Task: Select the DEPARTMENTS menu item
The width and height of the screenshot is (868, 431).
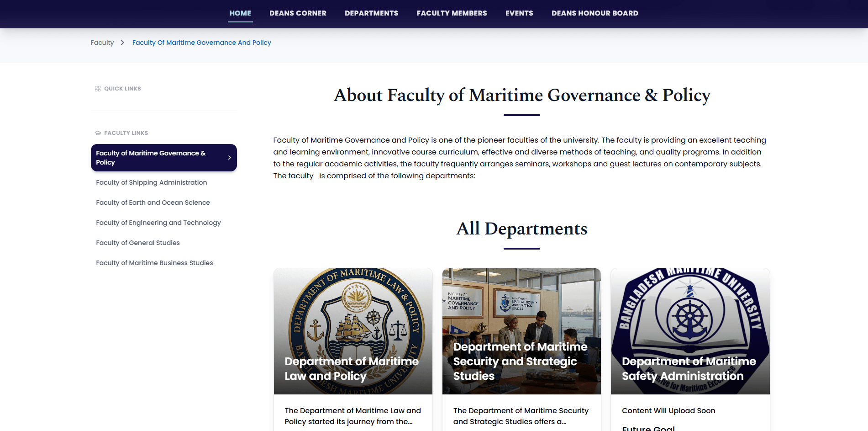Action: [371, 13]
